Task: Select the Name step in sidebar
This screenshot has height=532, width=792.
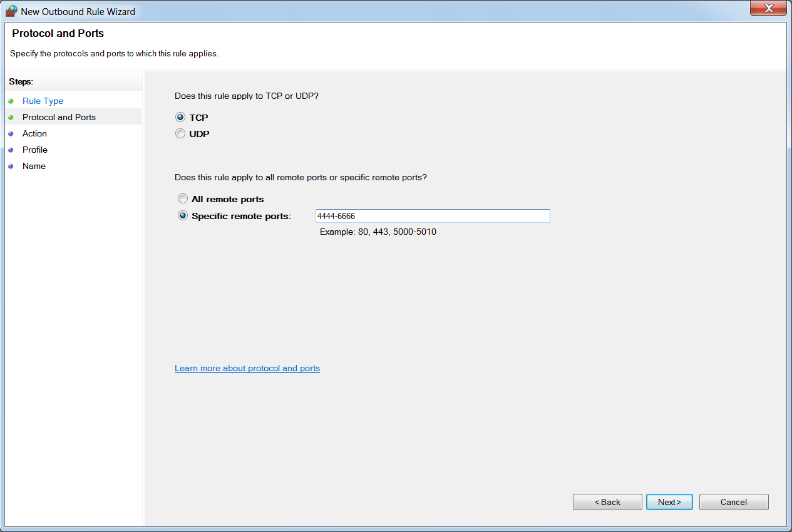Action: click(x=34, y=166)
